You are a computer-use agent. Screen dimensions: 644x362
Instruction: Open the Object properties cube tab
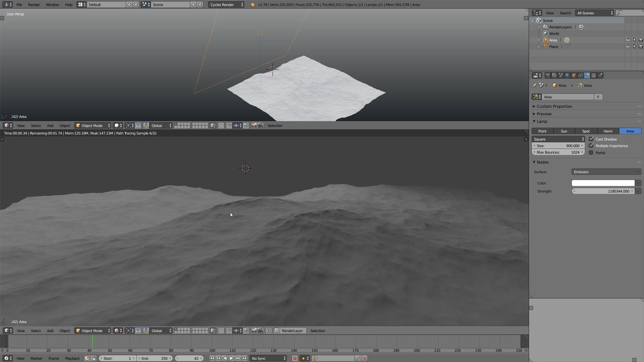point(574,75)
